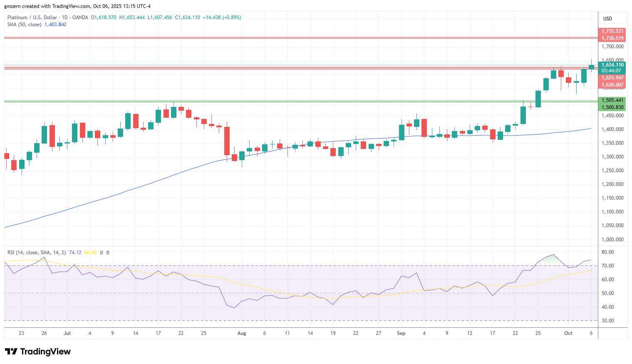Click the 1,250.000 price axis label

point(612,171)
